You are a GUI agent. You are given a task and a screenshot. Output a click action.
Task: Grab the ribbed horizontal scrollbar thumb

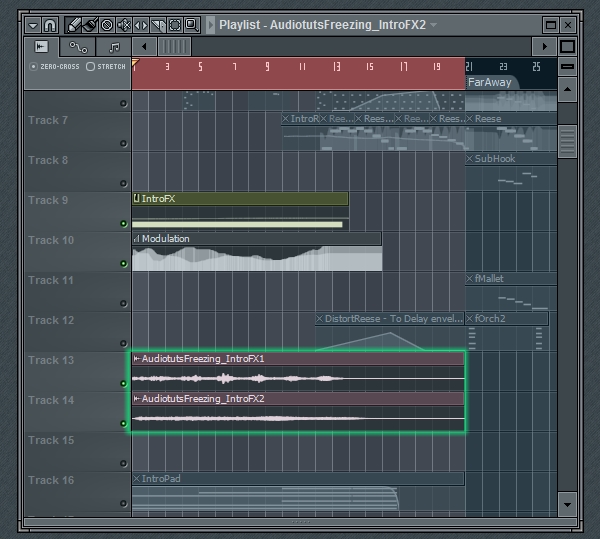tap(174, 47)
